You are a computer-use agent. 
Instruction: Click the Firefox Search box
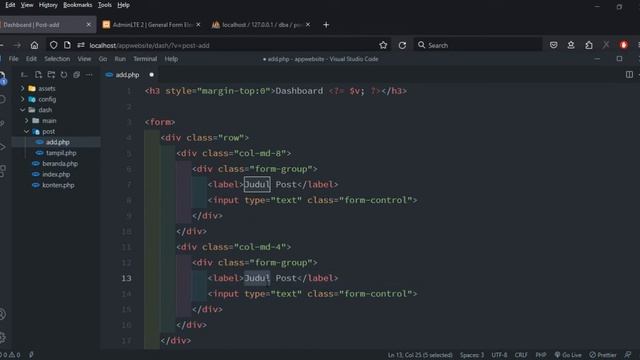point(478,45)
